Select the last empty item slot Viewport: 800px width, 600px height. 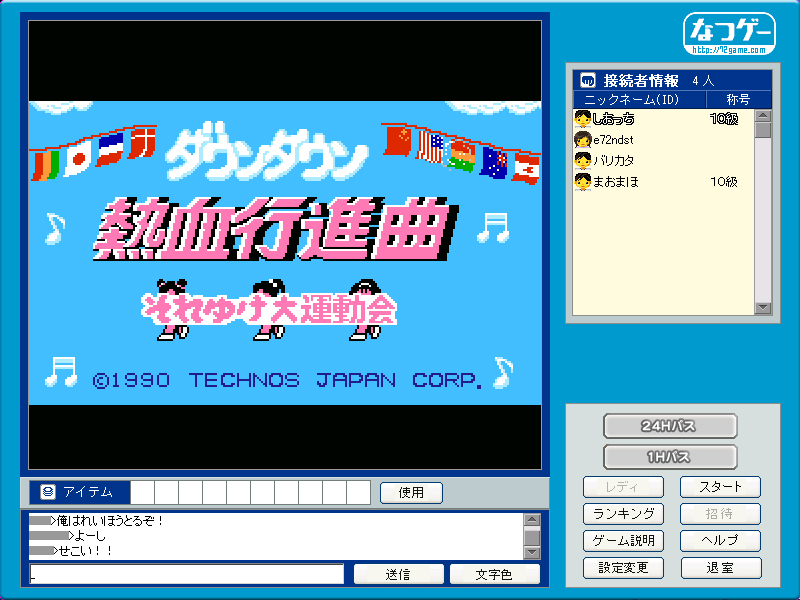(x=359, y=492)
